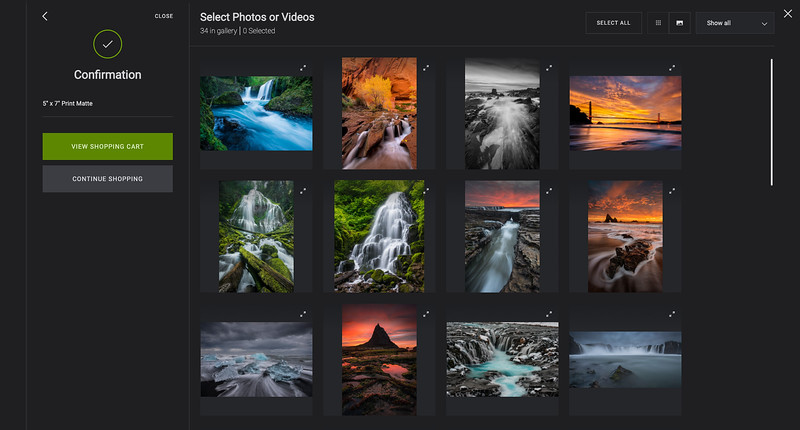Click the "34 in gallery" count text
The width and height of the screenshot is (800, 430).
point(218,31)
